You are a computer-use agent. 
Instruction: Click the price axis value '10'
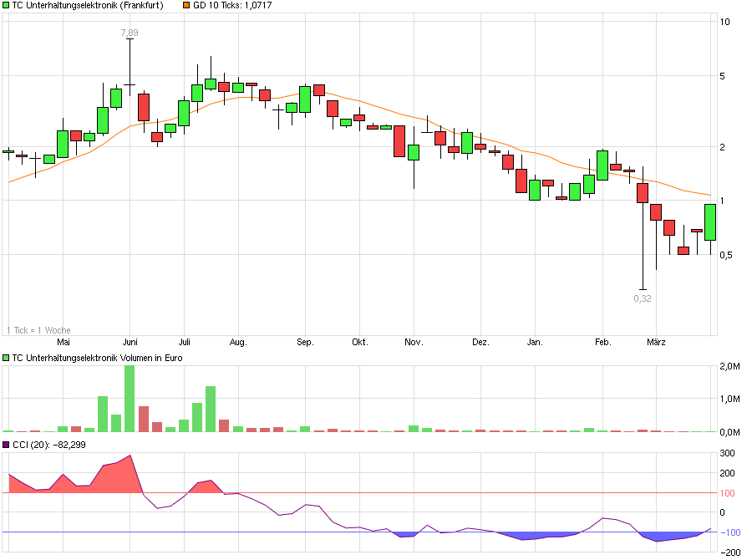click(724, 22)
